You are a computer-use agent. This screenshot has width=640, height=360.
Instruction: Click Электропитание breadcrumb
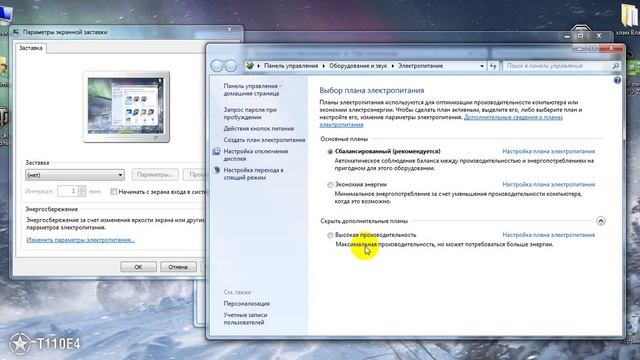420,66
